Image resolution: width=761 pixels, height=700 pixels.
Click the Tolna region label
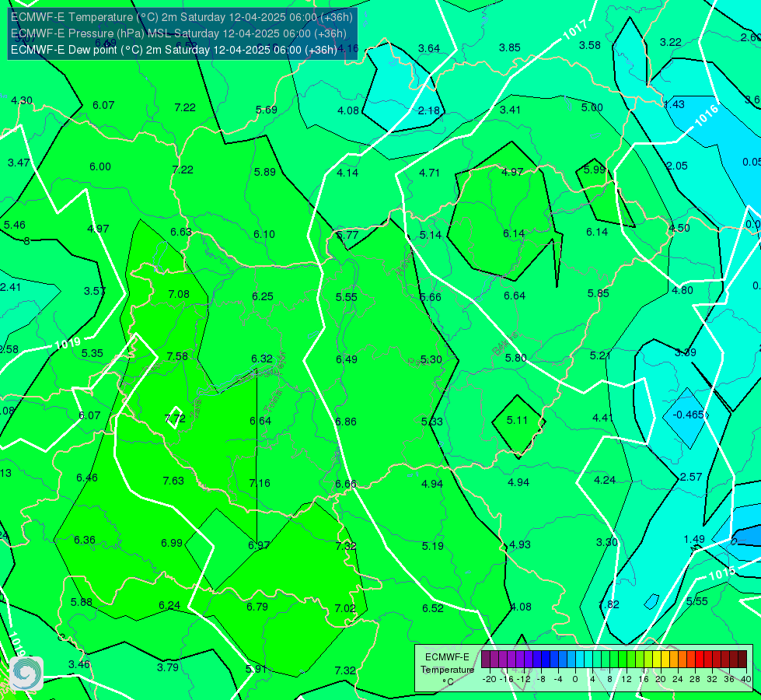(x=274, y=401)
